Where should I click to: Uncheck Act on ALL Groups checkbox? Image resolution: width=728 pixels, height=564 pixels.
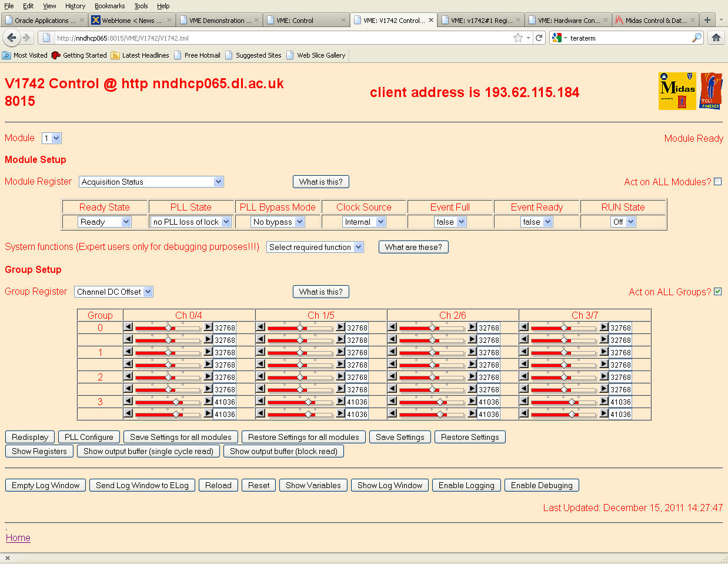coord(717,292)
